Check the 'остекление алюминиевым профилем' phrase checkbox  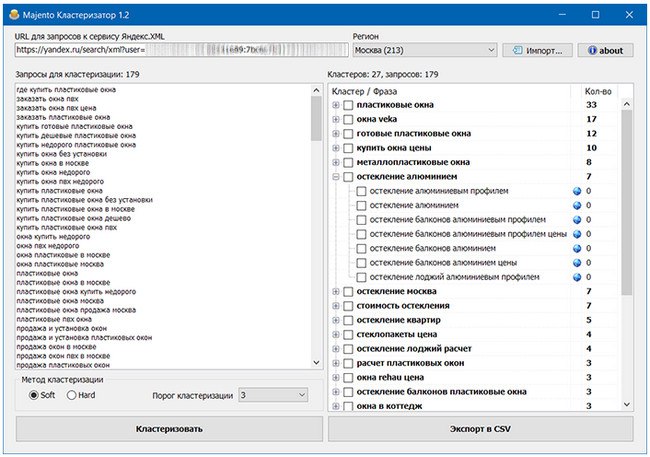pyautogui.click(x=361, y=191)
